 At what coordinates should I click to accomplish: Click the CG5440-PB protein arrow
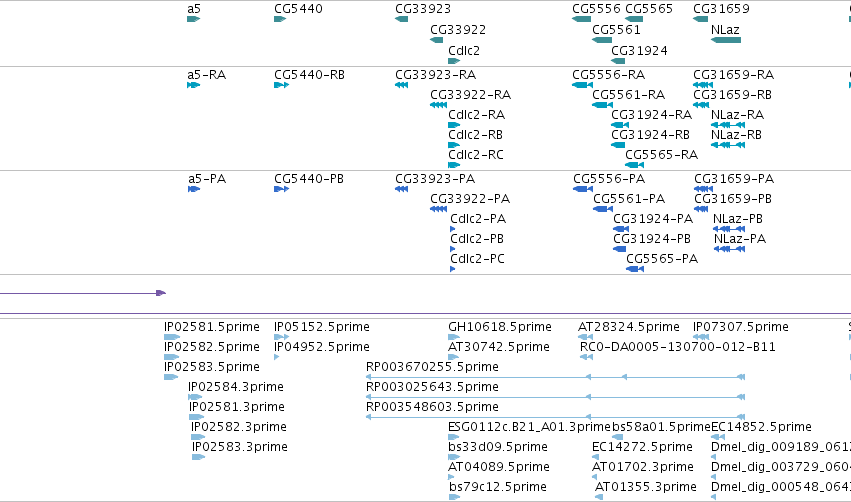(281, 189)
